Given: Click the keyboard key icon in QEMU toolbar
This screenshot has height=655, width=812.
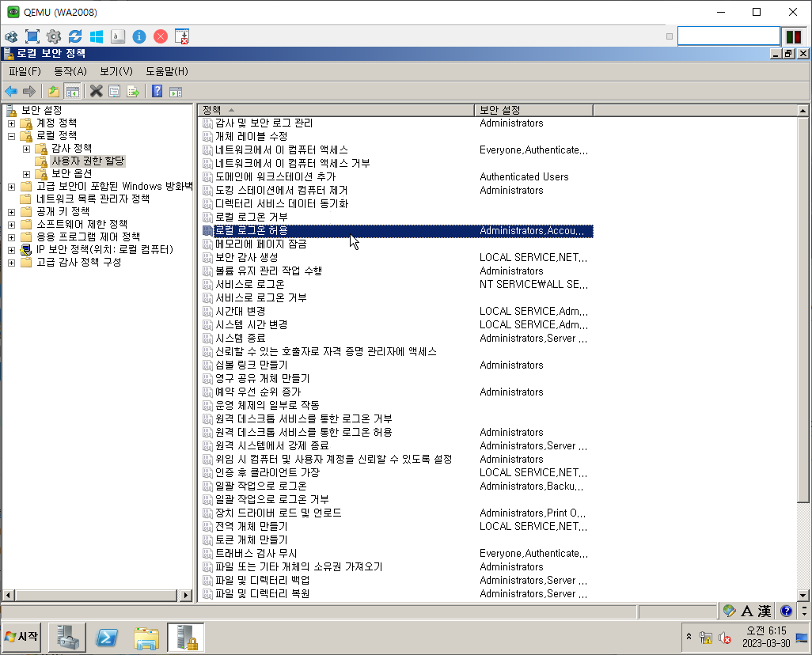Looking at the screenshot, I should tap(118, 36).
